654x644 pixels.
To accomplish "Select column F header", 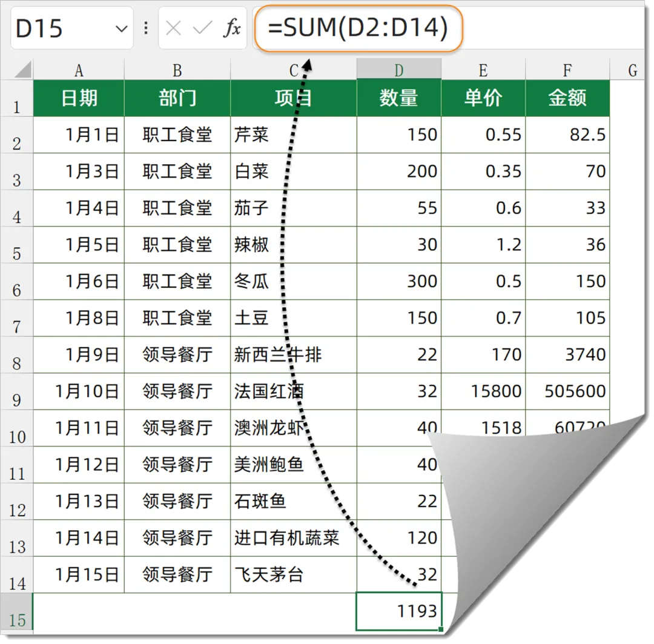I will pos(567,70).
